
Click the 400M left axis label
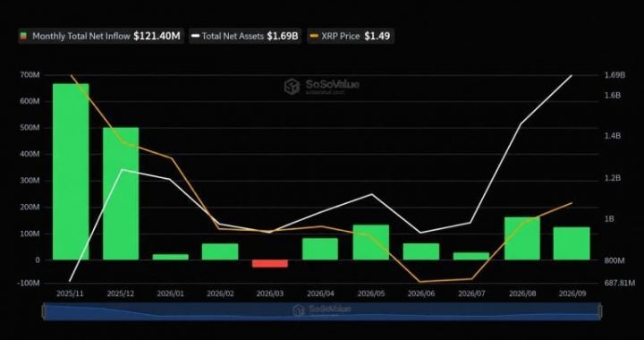(30, 155)
